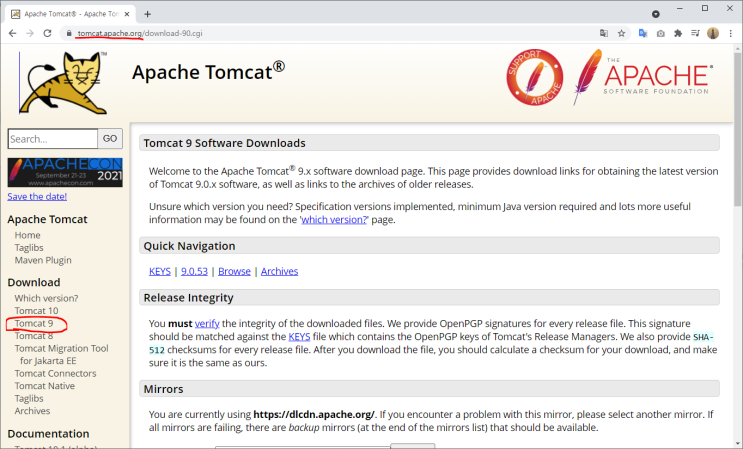Focus the Search input field
This screenshot has width=743, height=449.
(53, 139)
